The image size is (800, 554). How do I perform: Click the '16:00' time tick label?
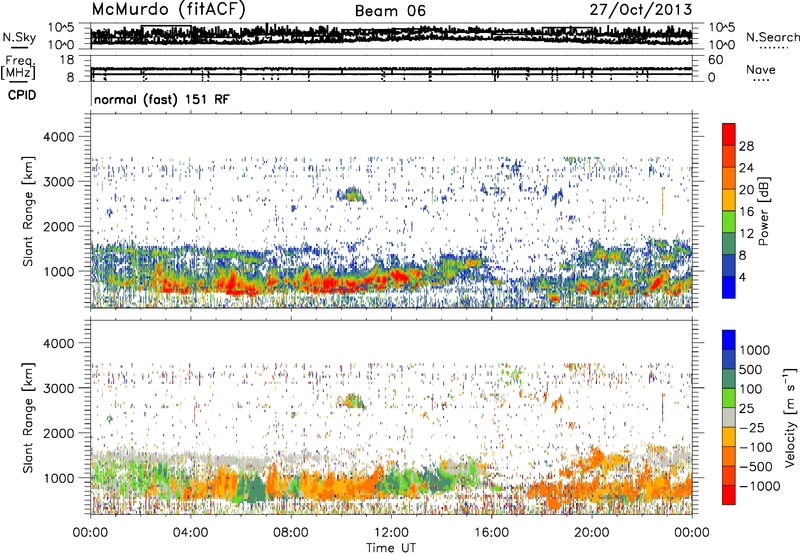pyautogui.click(x=491, y=533)
